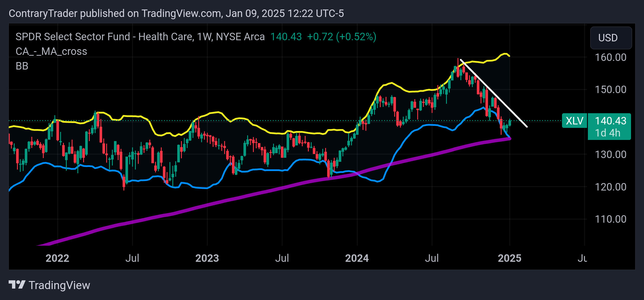644x300 pixels.
Task: Click the 160.00 price axis label
Action: click(611, 57)
